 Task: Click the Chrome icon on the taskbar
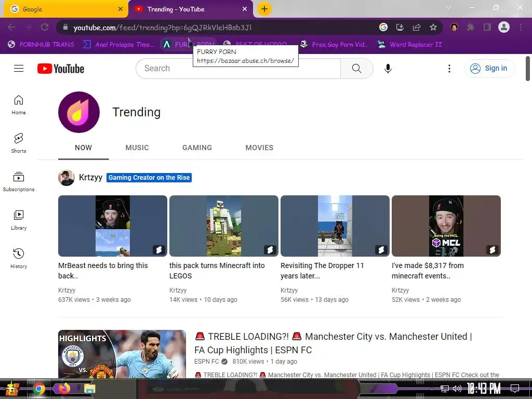(38, 389)
